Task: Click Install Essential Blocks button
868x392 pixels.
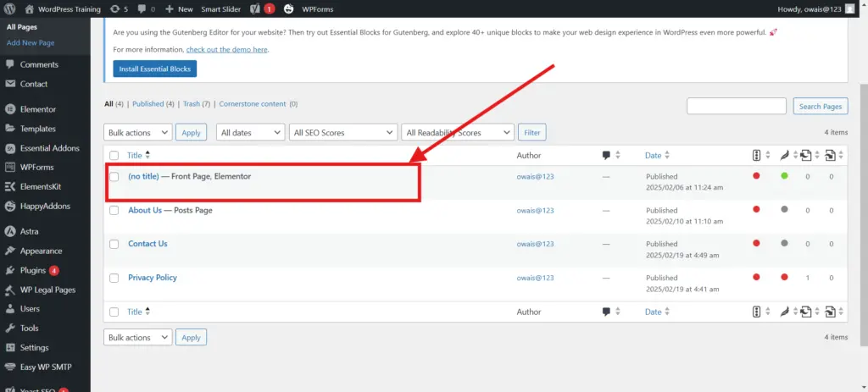Action: tap(155, 69)
